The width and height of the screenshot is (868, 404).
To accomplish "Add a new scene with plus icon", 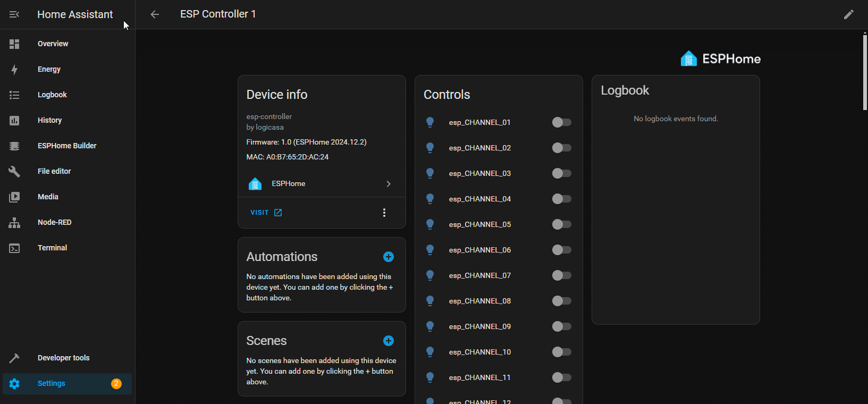I will 389,341.
